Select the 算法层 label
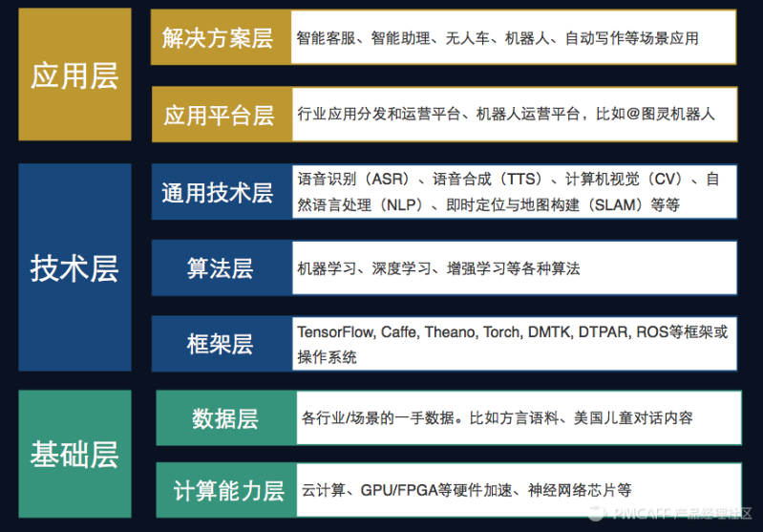Viewport: 763px width, 532px height. point(222,267)
